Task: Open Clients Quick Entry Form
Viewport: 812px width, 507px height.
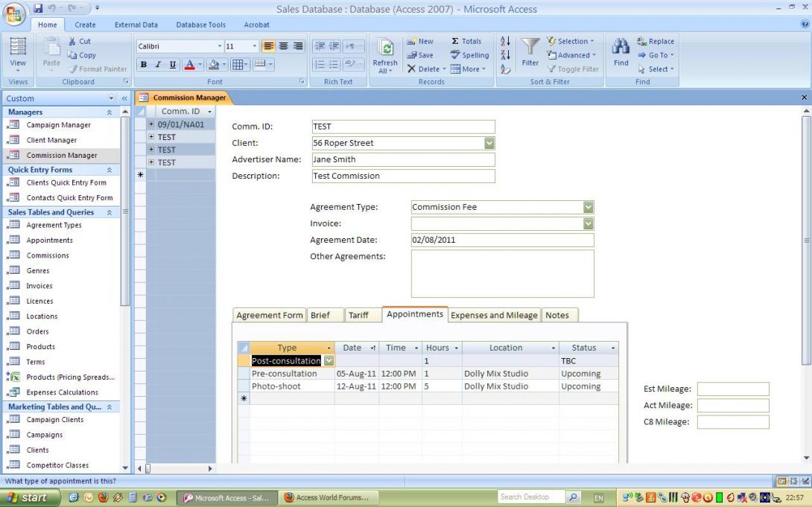Action: point(66,182)
